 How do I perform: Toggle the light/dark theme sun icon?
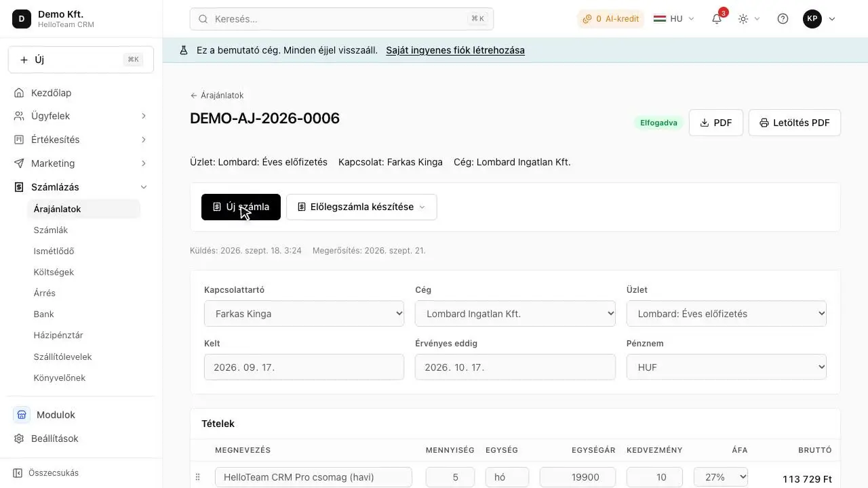[743, 19]
